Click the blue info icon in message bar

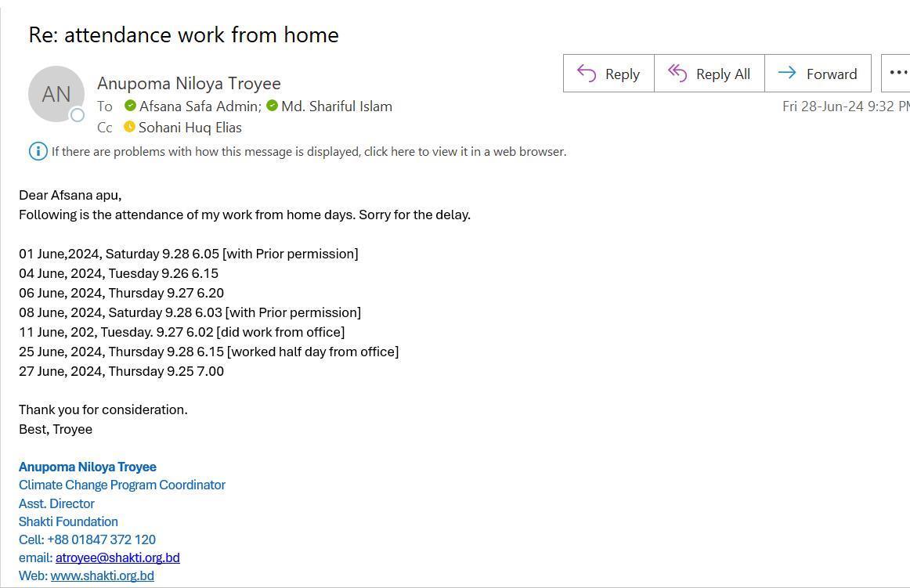[x=38, y=151]
